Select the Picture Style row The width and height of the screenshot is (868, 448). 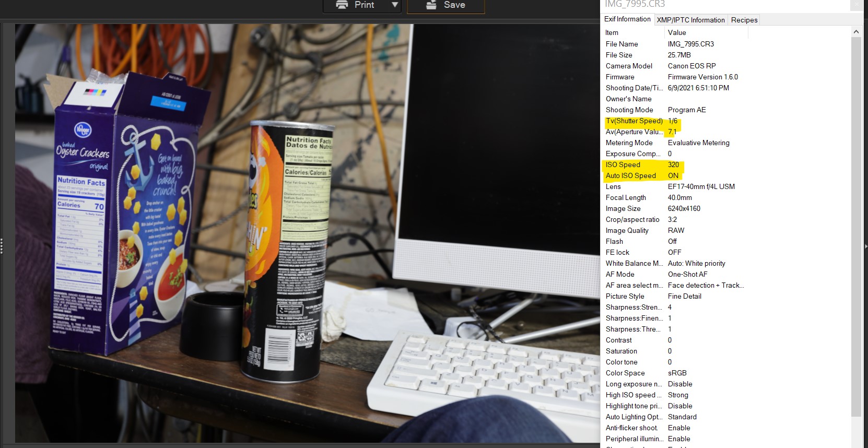pos(625,296)
